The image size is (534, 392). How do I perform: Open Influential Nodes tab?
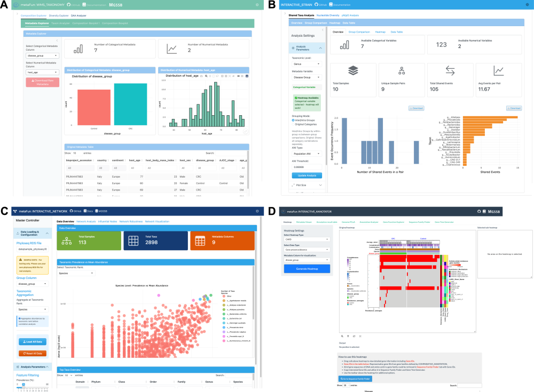point(108,221)
